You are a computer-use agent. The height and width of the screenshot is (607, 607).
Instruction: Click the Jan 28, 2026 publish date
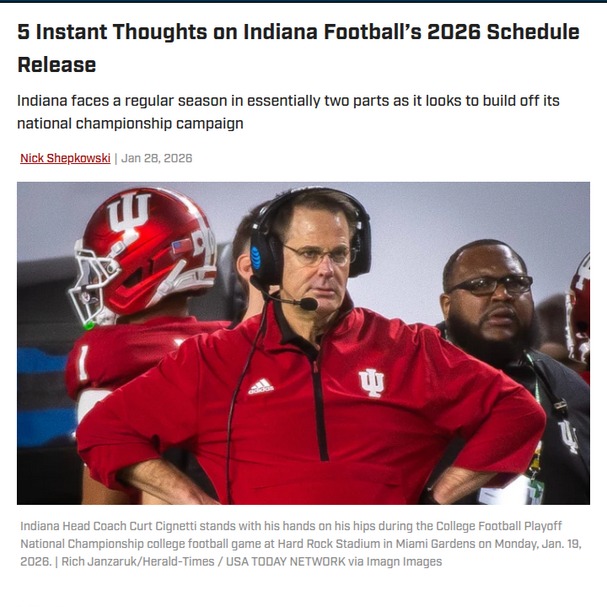(x=157, y=158)
